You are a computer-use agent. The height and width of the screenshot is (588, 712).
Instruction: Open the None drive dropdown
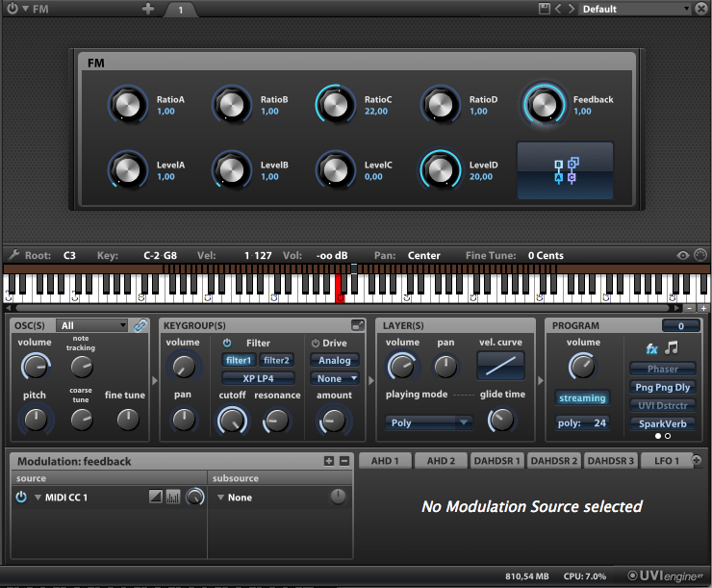[x=335, y=378]
